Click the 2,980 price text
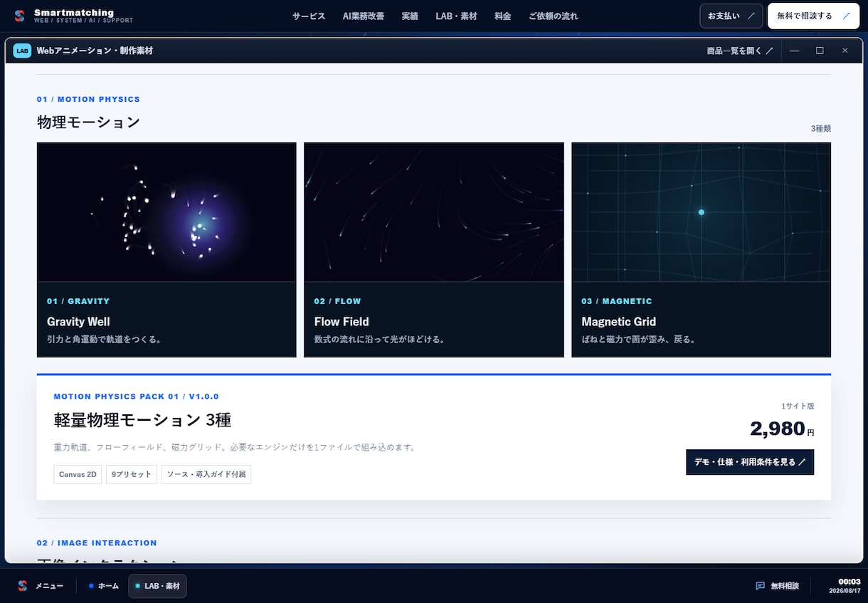 (x=777, y=429)
